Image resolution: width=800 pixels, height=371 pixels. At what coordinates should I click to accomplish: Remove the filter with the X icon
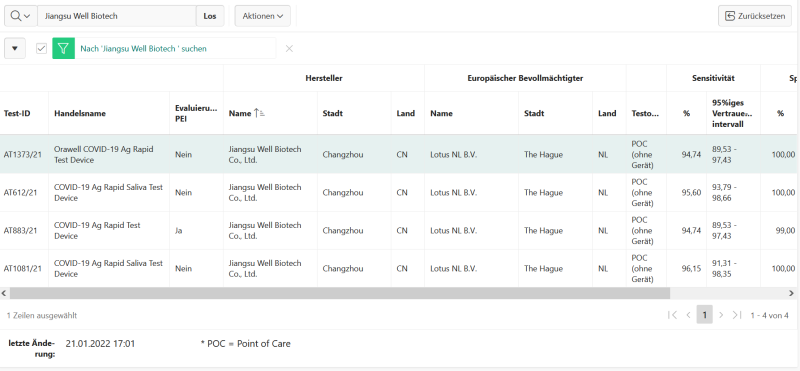289,48
